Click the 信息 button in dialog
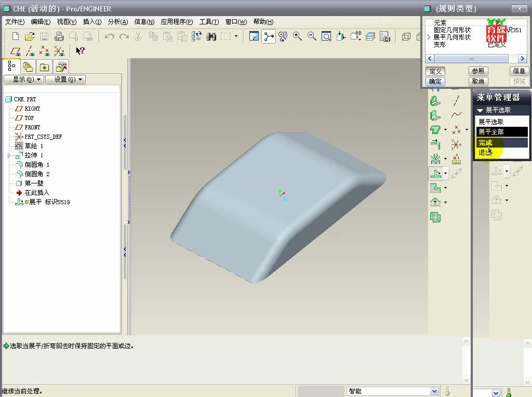The width and height of the screenshot is (532, 397). point(520,71)
